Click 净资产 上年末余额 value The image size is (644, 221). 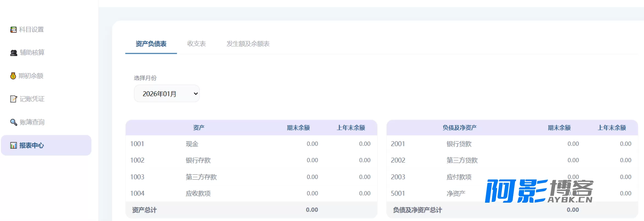tap(626, 193)
